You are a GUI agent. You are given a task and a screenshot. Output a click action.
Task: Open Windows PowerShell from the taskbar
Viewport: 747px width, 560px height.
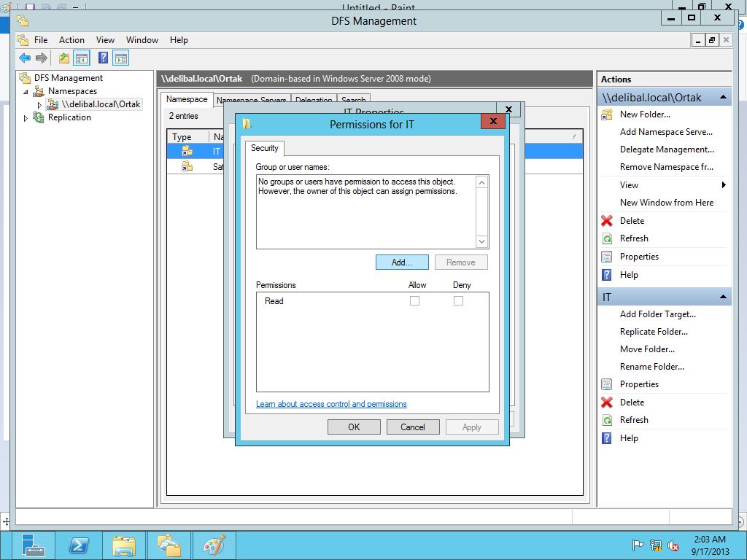[x=79, y=545]
